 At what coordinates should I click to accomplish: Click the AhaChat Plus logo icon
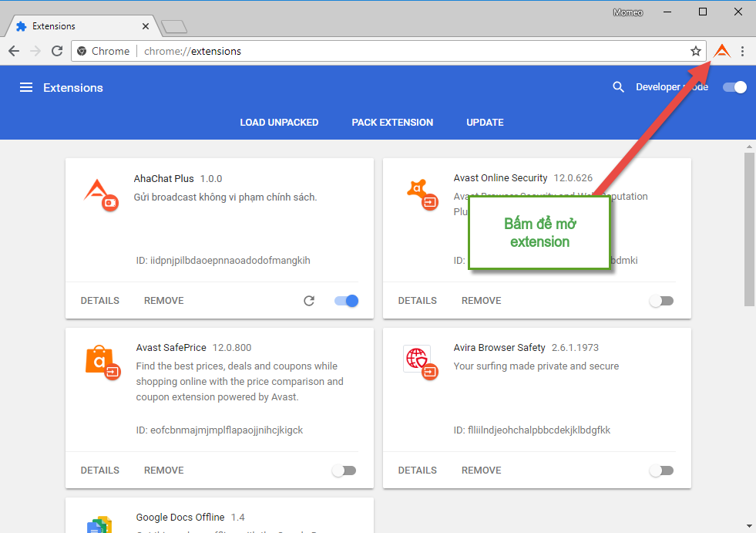click(x=101, y=194)
